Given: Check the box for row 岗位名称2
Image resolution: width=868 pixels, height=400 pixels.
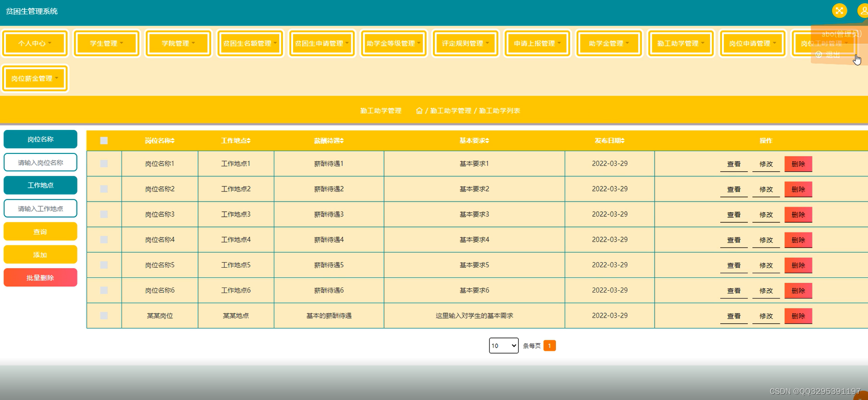Looking at the screenshot, I should [104, 189].
